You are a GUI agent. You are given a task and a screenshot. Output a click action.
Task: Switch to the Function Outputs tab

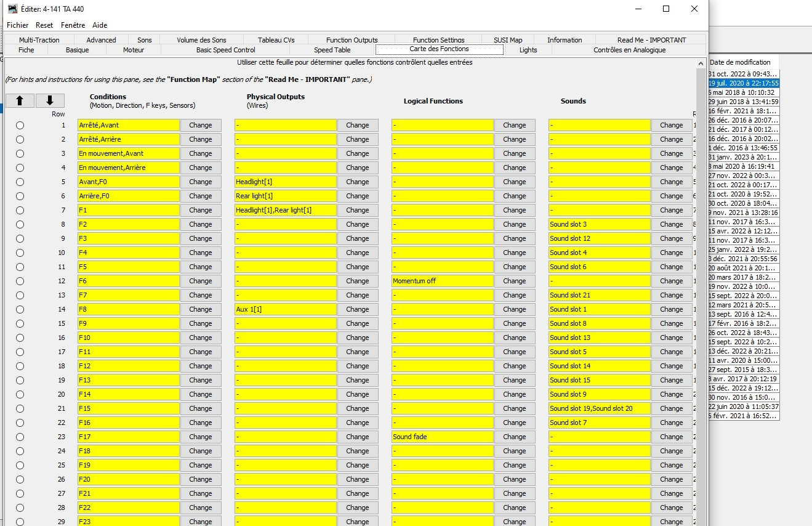click(352, 40)
